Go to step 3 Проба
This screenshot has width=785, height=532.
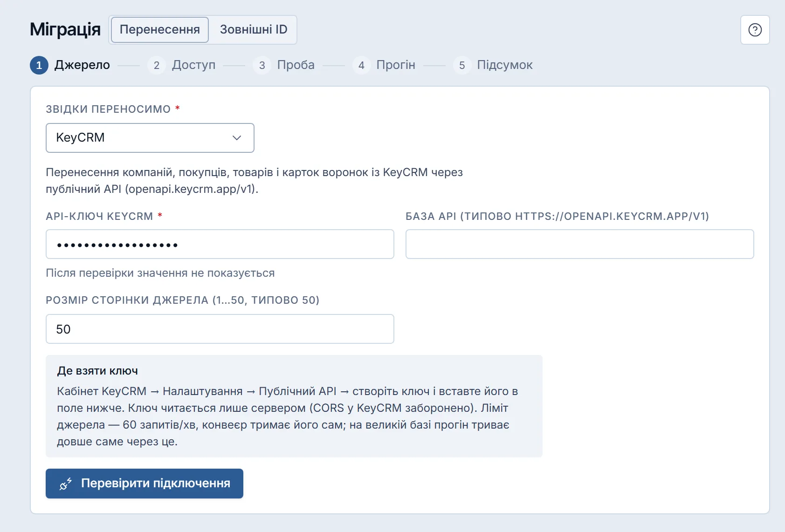point(284,65)
